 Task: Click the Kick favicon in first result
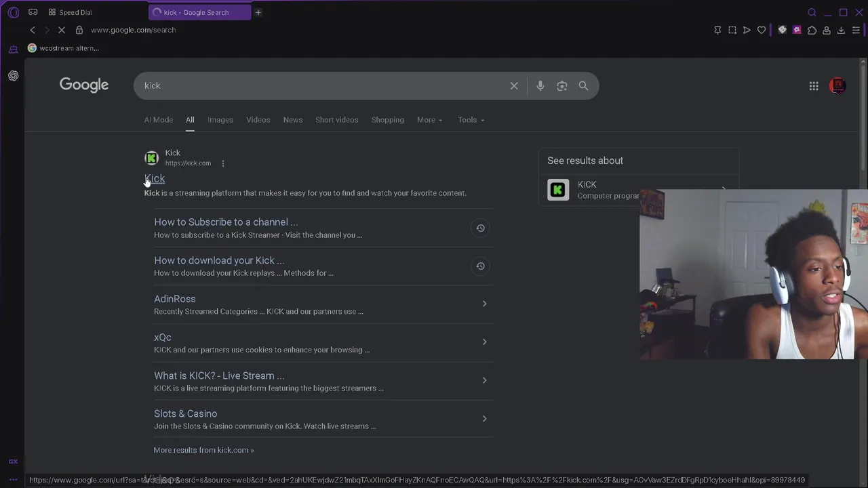click(151, 158)
